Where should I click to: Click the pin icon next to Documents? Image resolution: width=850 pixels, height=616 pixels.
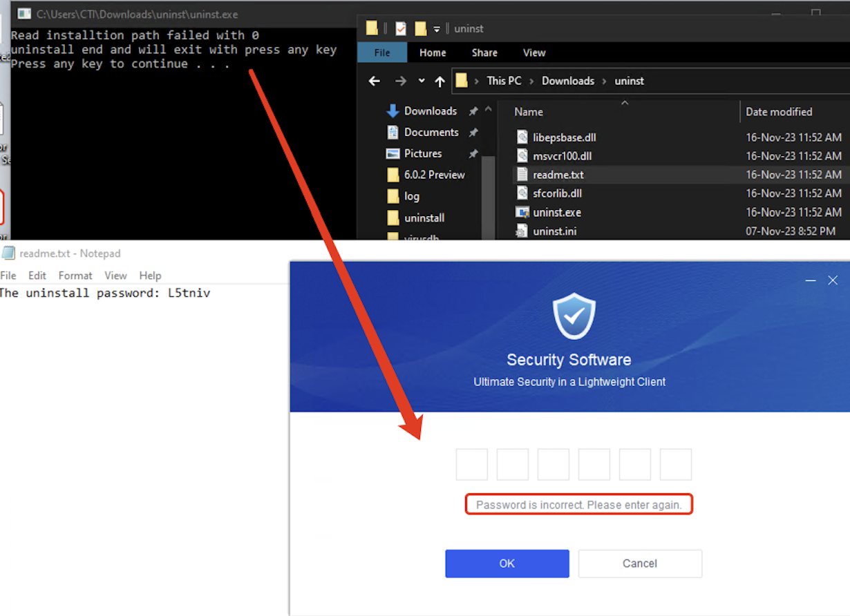pyautogui.click(x=473, y=133)
